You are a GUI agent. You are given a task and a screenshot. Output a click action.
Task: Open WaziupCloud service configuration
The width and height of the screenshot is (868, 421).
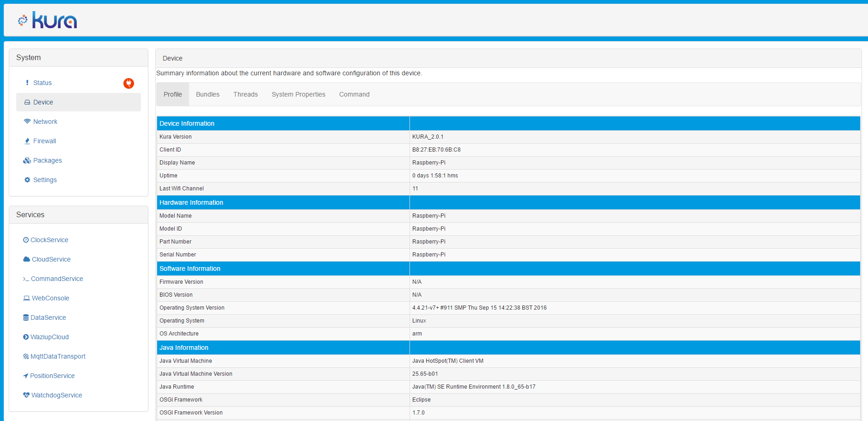point(49,337)
